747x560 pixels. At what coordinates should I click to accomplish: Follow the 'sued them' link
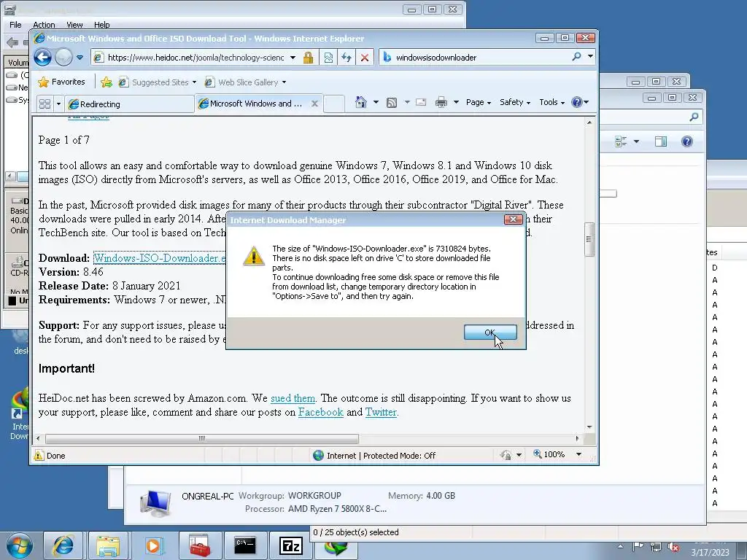pos(293,398)
